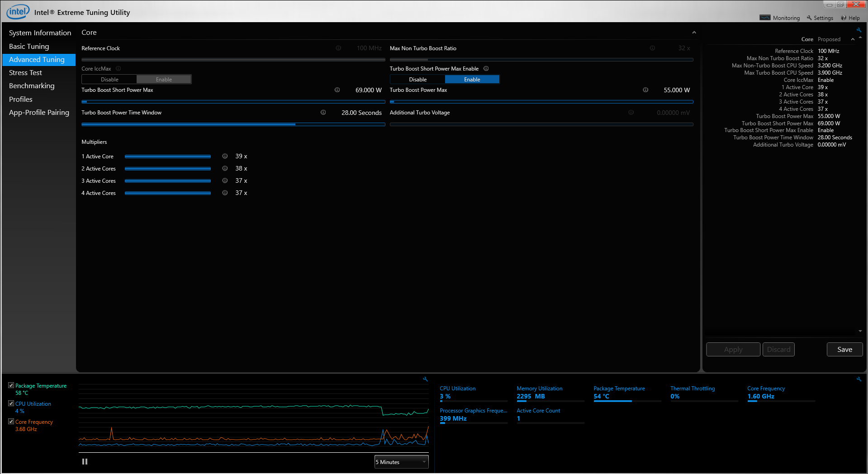This screenshot has height=474, width=868.
Task: Open the 5 Minutes time range dropdown
Action: click(x=401, y=462)
